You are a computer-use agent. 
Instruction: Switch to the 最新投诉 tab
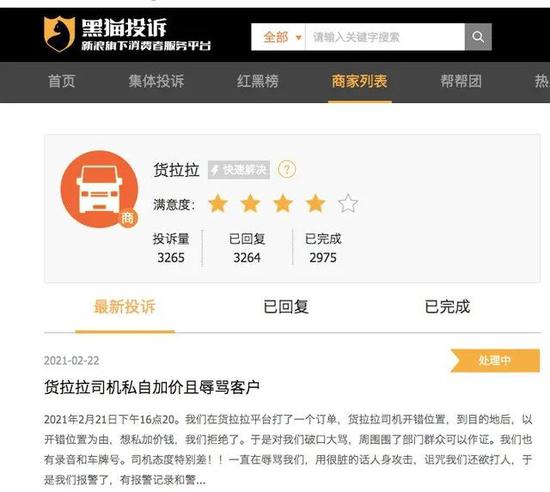click(125, 306)
